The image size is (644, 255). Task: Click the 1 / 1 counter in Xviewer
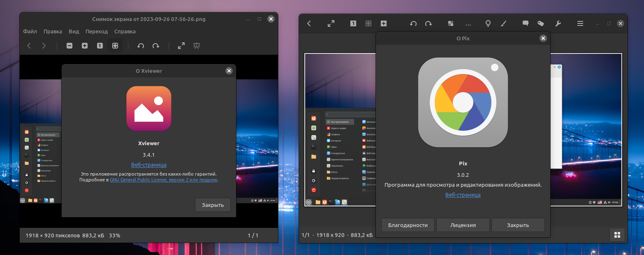pos(253,236)
